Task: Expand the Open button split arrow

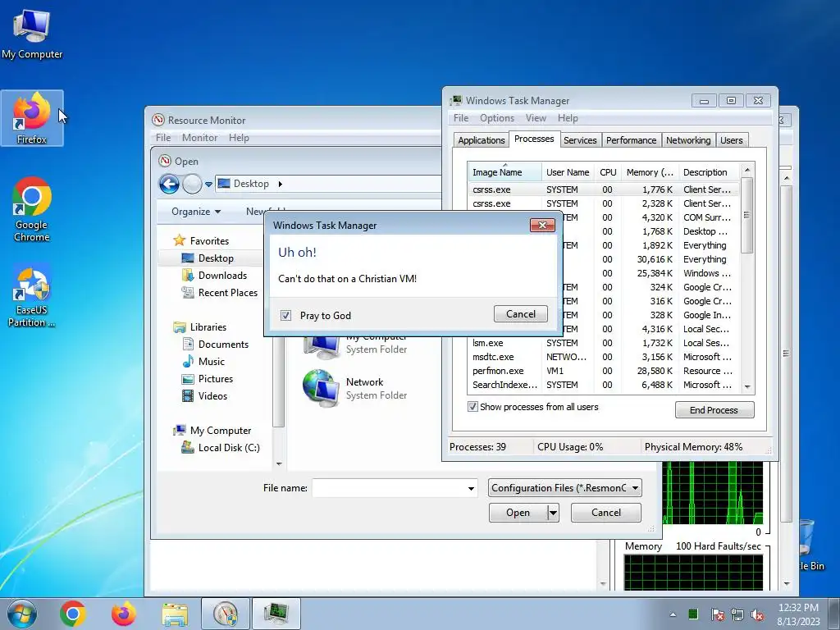Action: tap(554, 513)
